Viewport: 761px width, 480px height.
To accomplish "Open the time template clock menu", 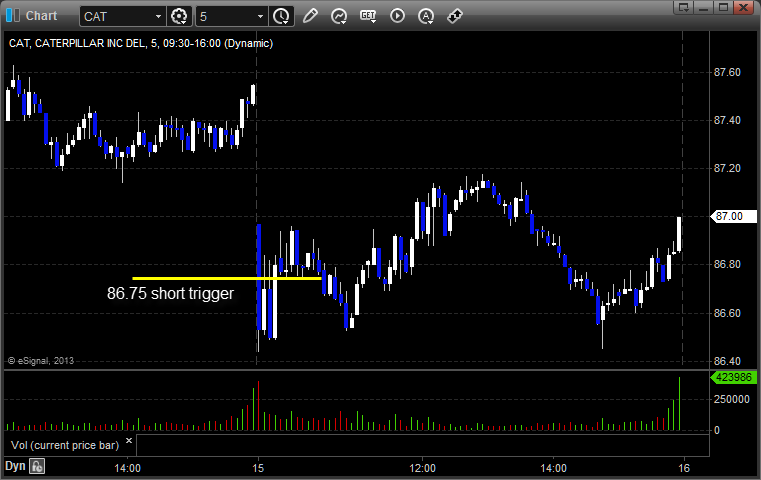I will (281, 17).
